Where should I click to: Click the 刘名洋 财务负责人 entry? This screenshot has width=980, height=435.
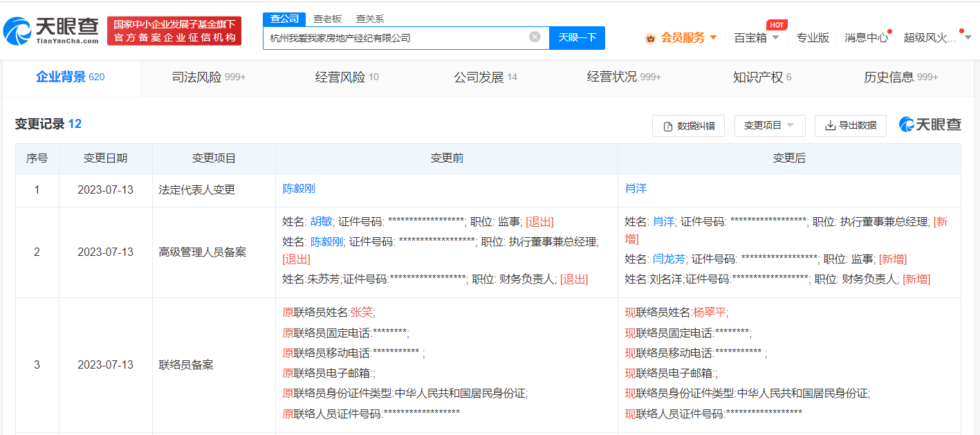tap(777, 279)
